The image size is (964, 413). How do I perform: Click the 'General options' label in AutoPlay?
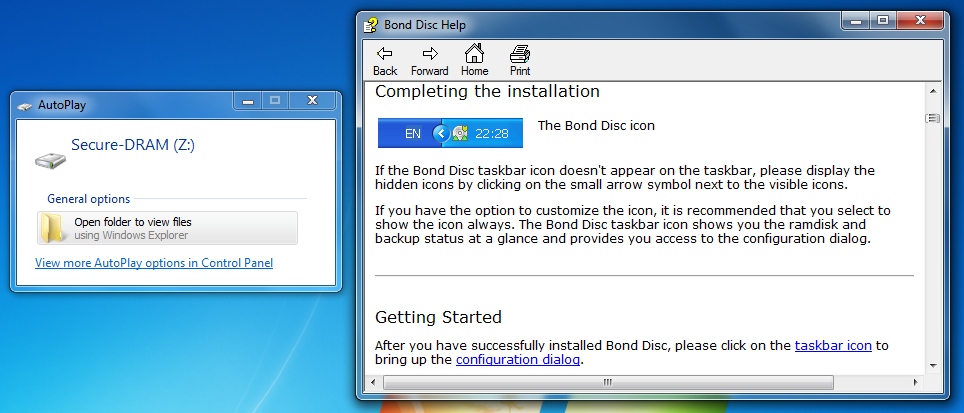89,199
